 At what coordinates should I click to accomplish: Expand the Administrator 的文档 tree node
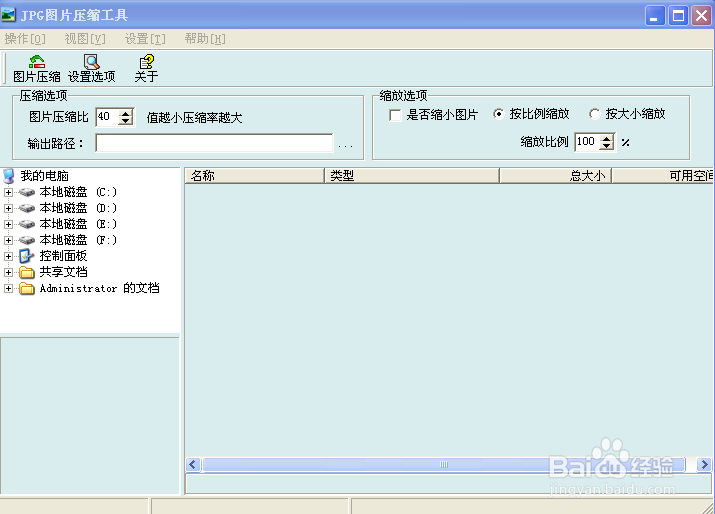pos(8,288)
